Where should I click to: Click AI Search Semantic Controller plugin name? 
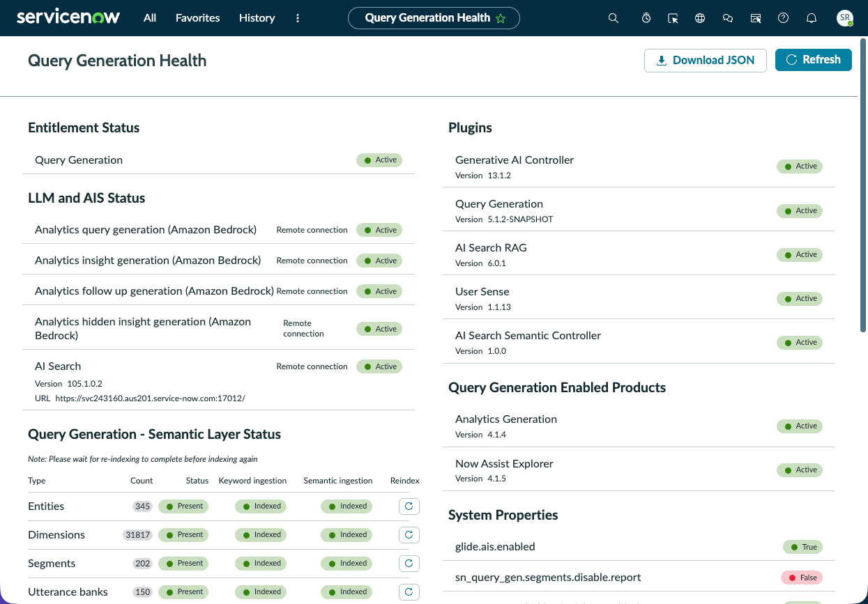coord(528,336)
